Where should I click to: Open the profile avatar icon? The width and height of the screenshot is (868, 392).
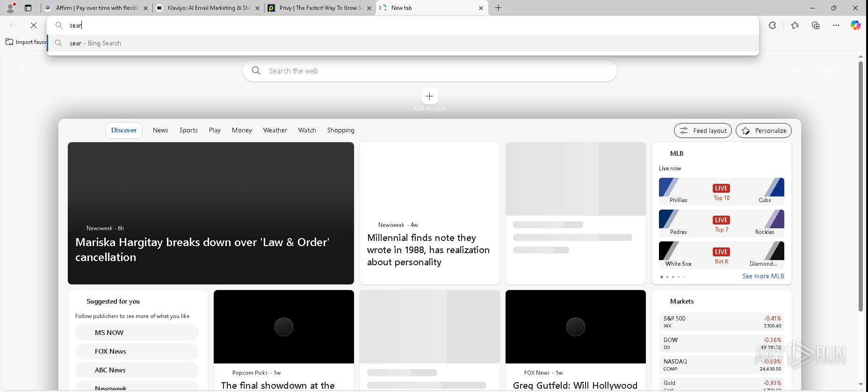pos(10,8)
